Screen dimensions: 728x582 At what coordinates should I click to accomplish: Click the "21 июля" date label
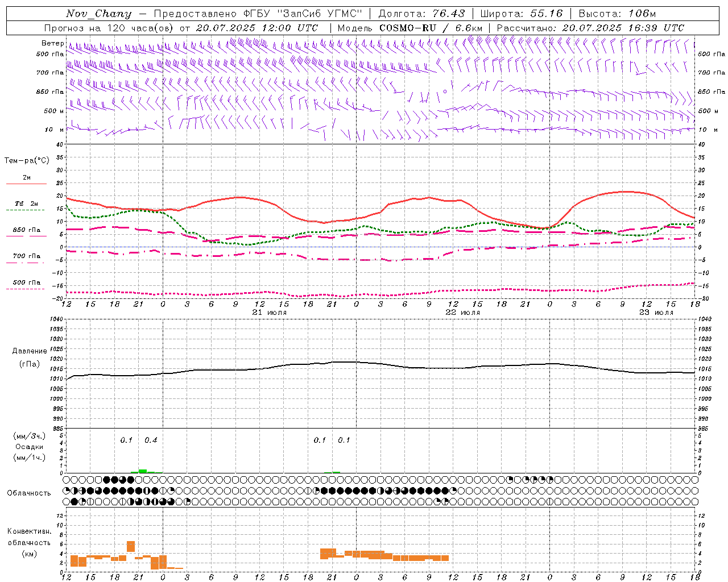coord(270,313)
